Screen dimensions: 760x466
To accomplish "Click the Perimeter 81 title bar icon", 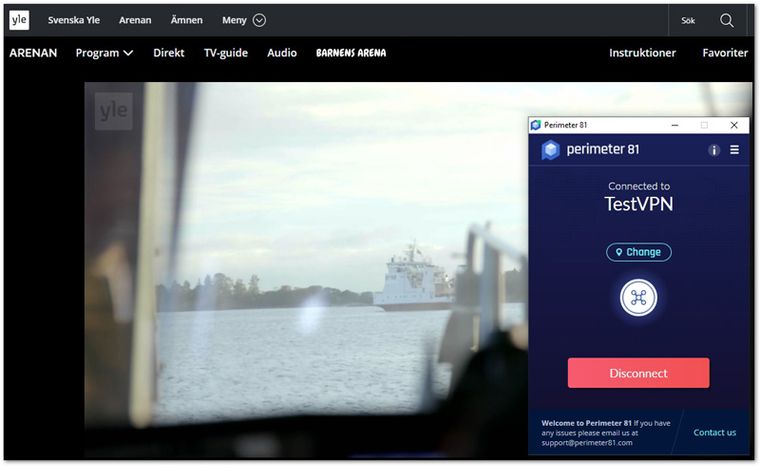I will pyautogui.click(x=536, y=125).
